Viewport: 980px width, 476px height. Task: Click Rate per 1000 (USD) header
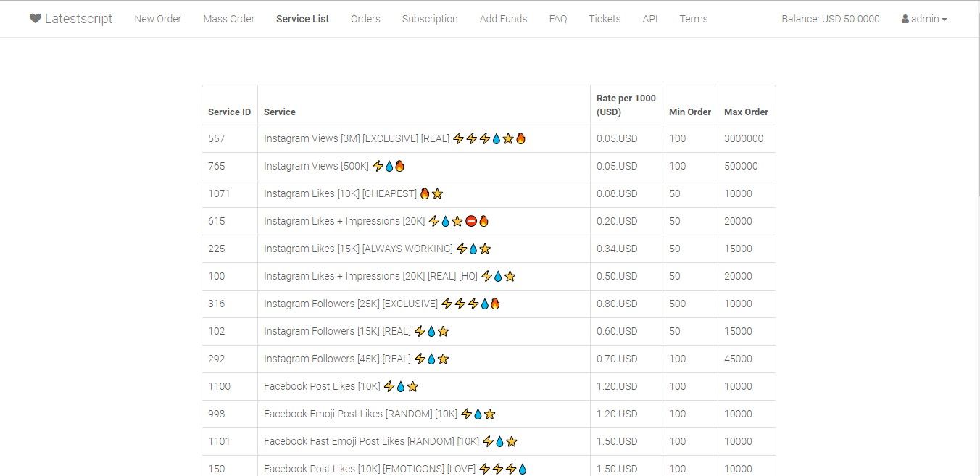tap(626, 105)
